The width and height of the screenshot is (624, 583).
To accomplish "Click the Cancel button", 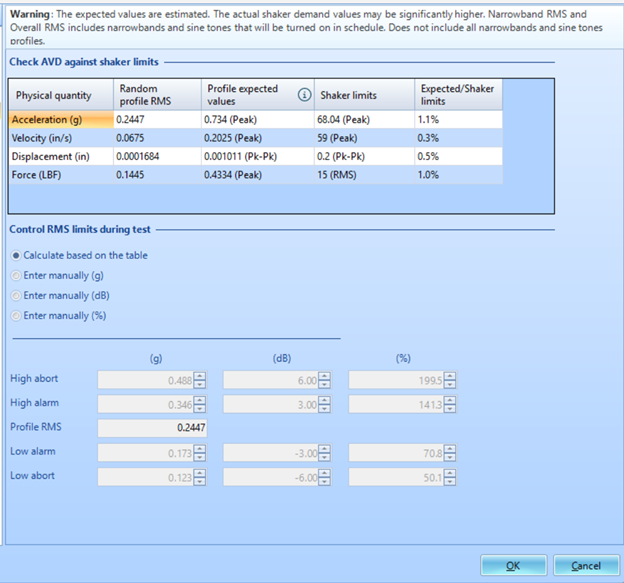I will [x=586, y=565].
